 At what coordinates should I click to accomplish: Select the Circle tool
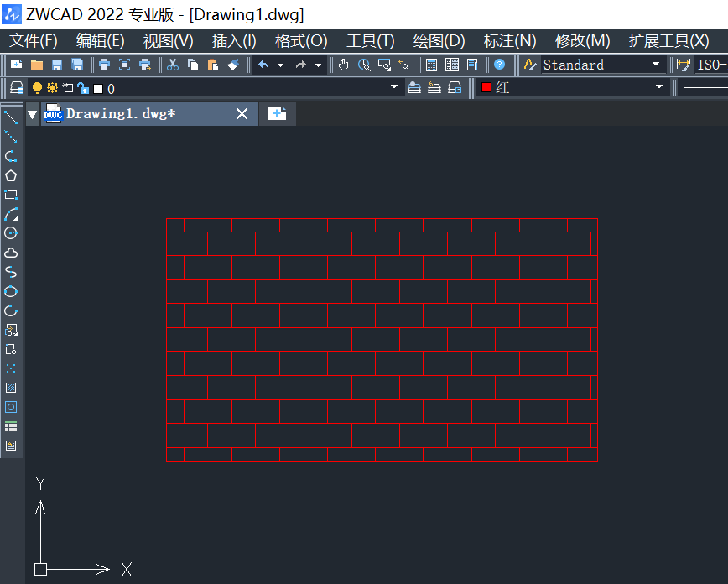[x=11, y=233]
